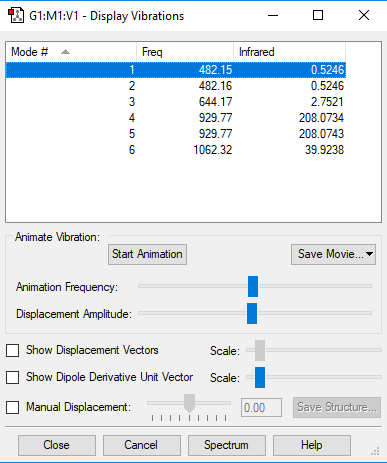
Task: Click the resize grip at window corner
Action: pyautogui.click(x=375, y=451)
